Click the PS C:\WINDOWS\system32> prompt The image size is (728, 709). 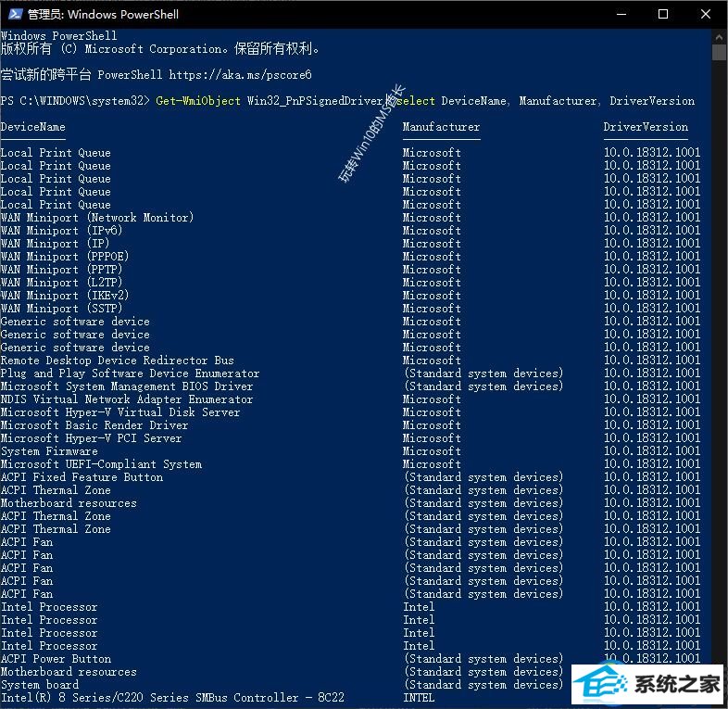pos(75,101)
